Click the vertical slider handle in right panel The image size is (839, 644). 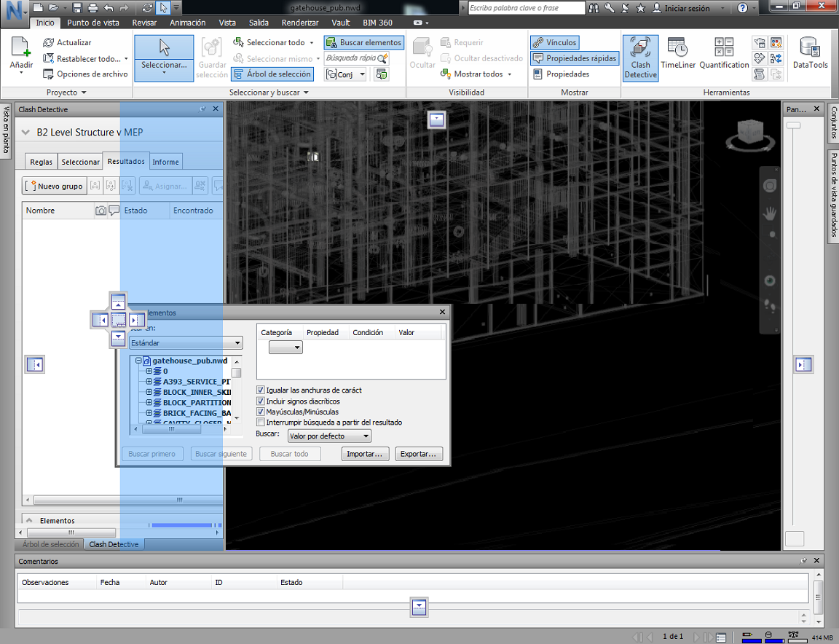pos(794,125)
